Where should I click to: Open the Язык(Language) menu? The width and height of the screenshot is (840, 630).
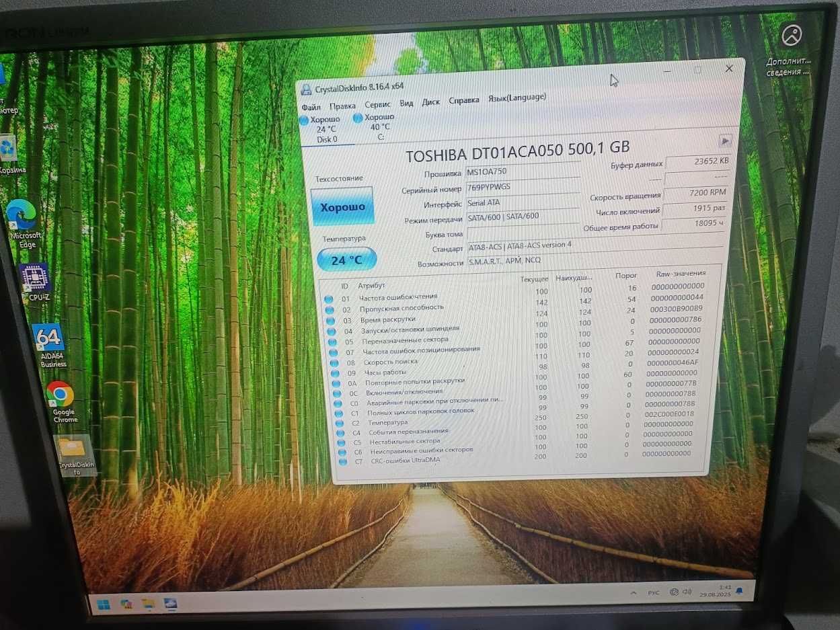pyautogui.click(x=517, y=98)
